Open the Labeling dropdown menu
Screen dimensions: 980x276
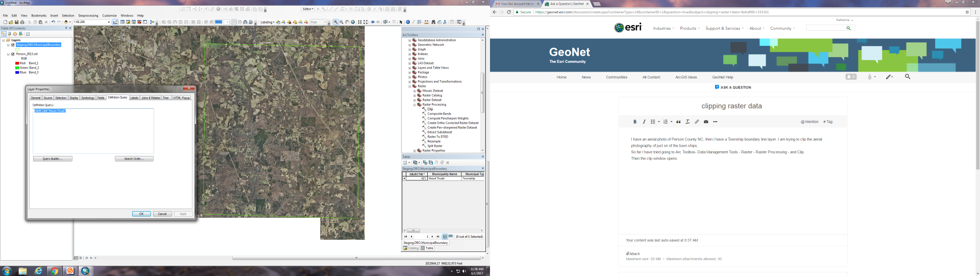click(x=267, y=22)
